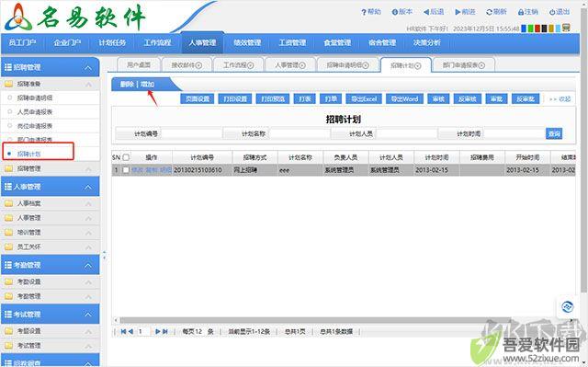Pick the red theme color swatch
The width and height of the screenshot is (588, 367).
pos(537,29)
